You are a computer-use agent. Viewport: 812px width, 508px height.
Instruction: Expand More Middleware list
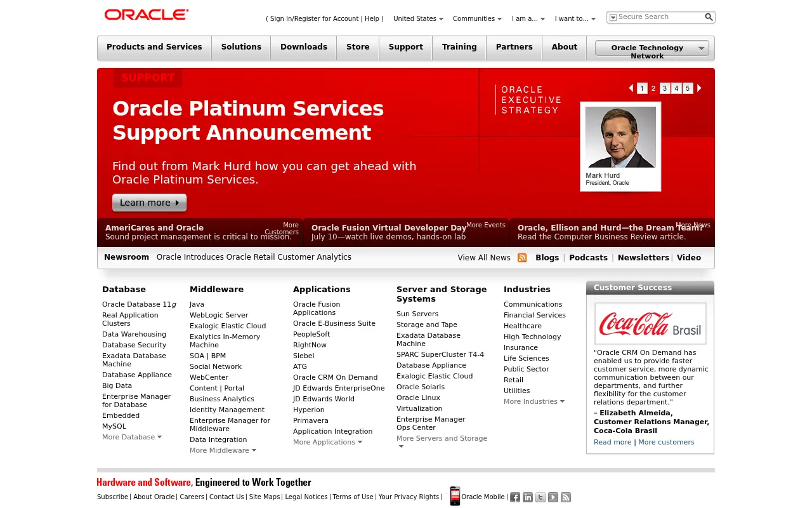[223, 450]
